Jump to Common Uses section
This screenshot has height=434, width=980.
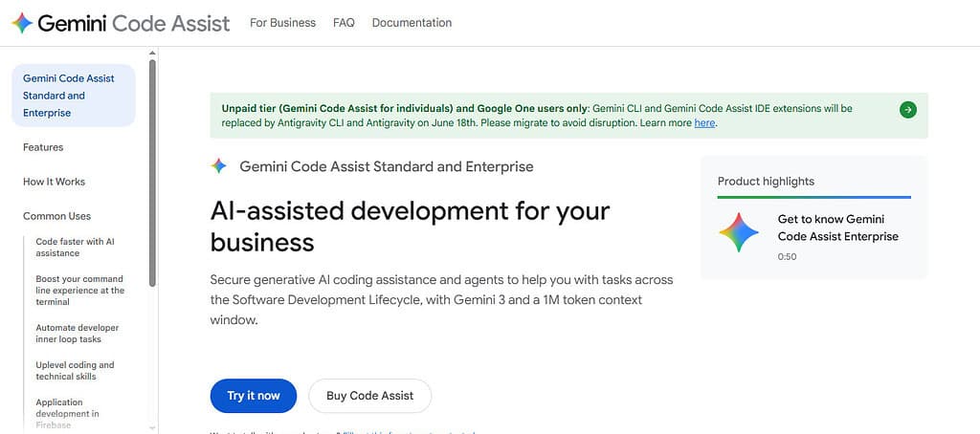pyautogui.click(x=56, y=216)
